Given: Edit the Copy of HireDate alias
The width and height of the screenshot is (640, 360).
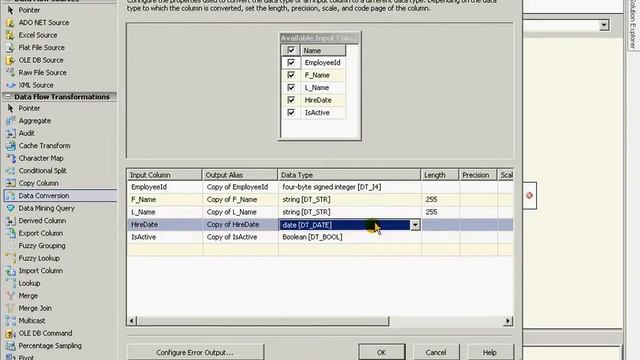Looking at the screenshot, I should click(x=240, y=224).
